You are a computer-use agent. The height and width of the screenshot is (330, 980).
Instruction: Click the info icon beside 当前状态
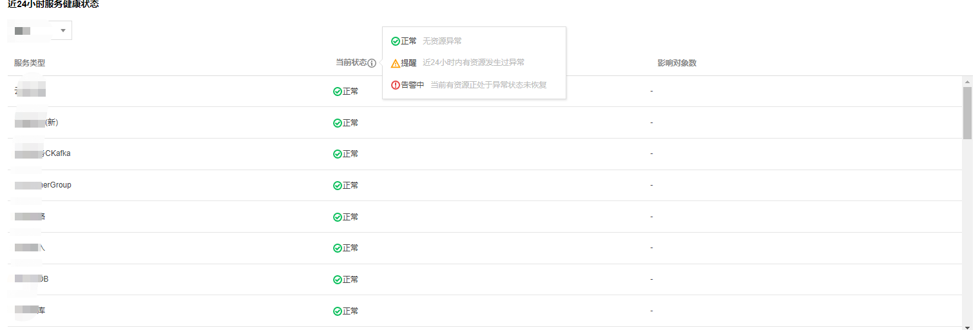(372, 63)
